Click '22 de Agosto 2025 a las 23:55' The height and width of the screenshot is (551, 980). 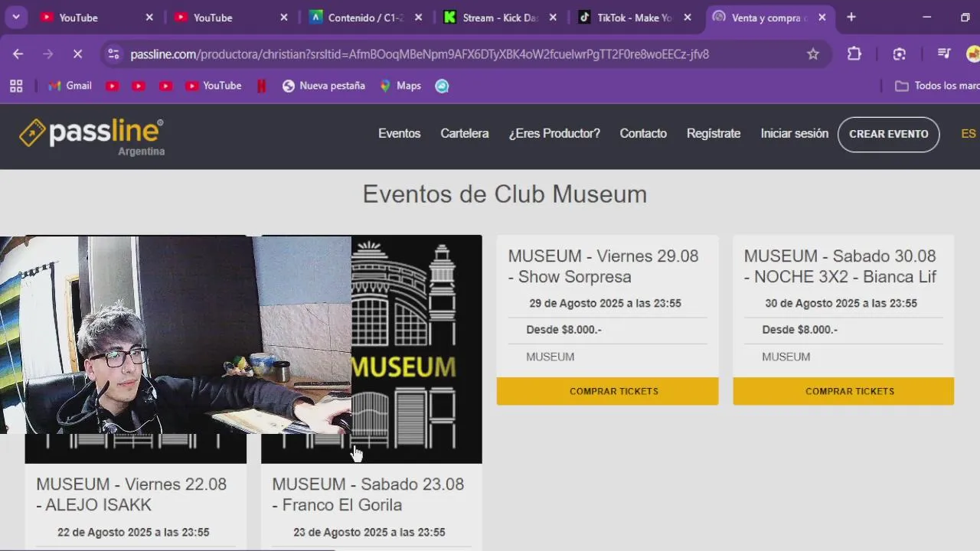(133, 532)
